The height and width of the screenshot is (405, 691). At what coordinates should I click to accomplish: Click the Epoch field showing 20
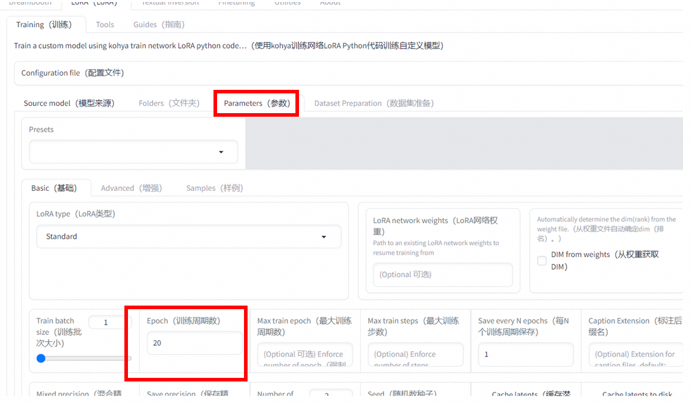194,343
